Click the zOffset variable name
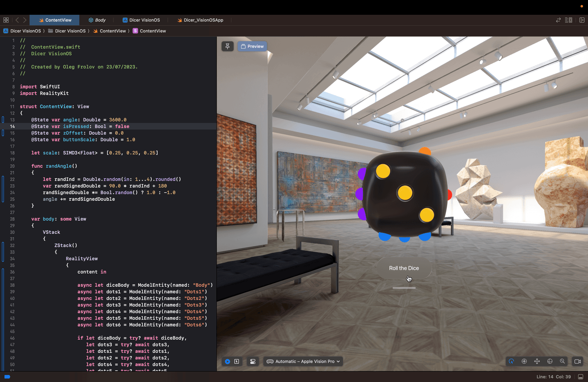The image size is (588, 382). (x=73, y=133)
